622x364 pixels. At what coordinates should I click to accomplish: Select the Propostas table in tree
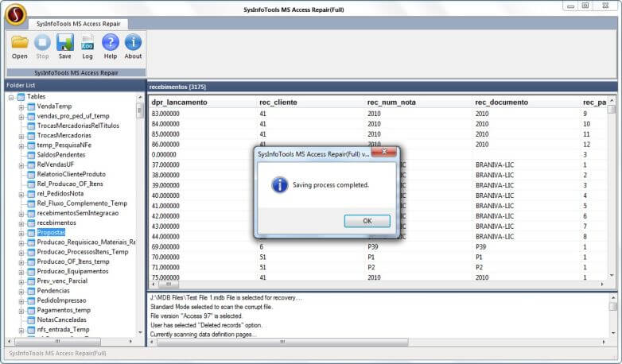pos(51,232)
